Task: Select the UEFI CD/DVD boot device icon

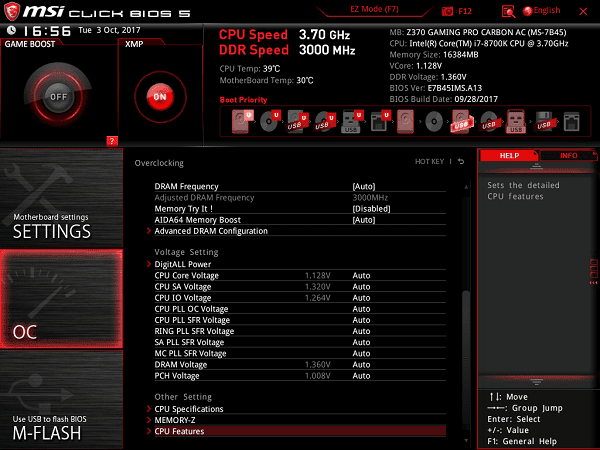Action: coord(270,122)
